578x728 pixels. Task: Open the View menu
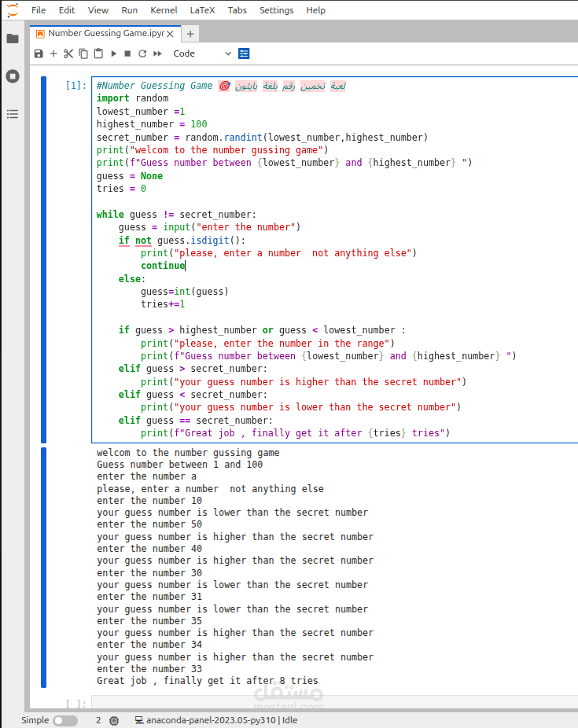tap(98, 10)
